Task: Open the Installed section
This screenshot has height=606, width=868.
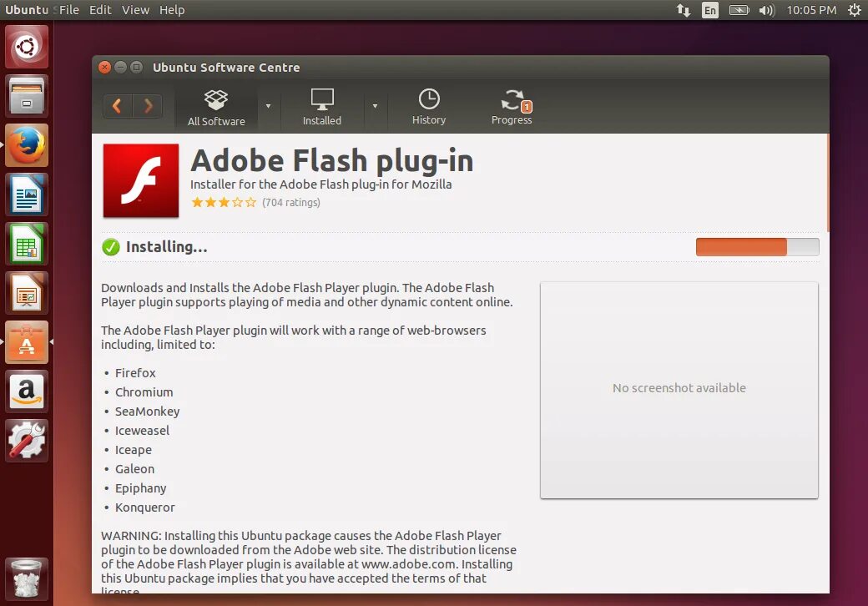Action: point(321,108)
